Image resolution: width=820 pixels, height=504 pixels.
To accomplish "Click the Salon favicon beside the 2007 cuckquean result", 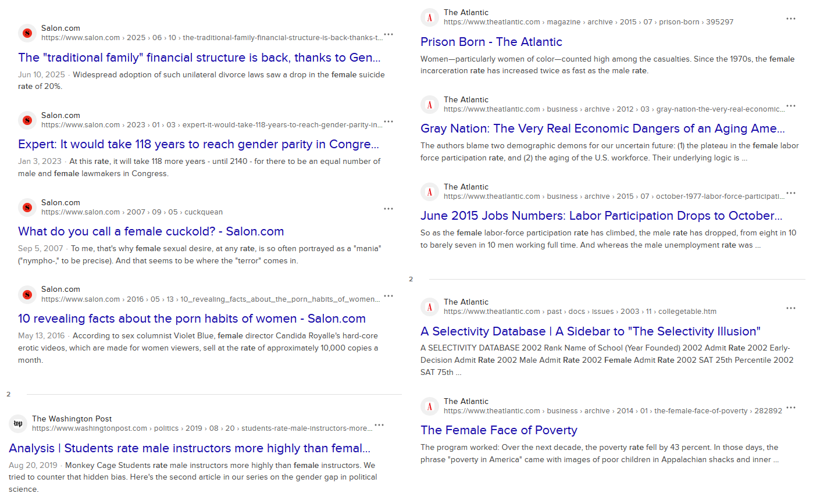I will click(x=27, y=208).
